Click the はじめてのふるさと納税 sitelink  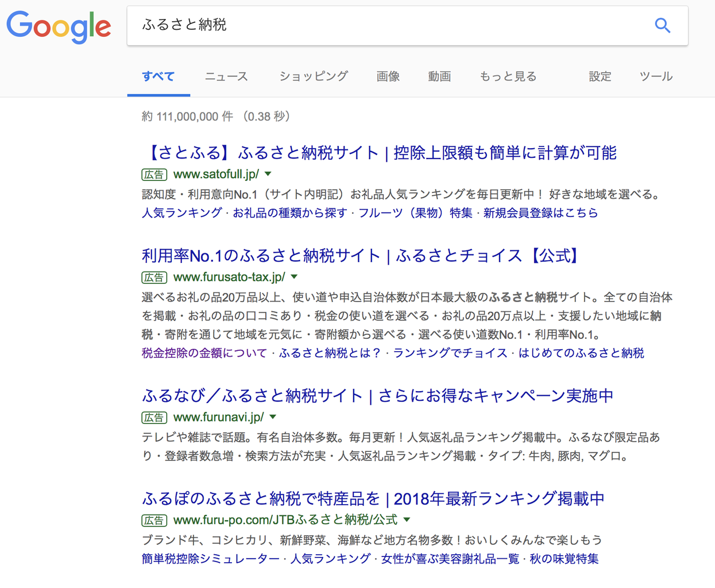(x=581, y=353)
